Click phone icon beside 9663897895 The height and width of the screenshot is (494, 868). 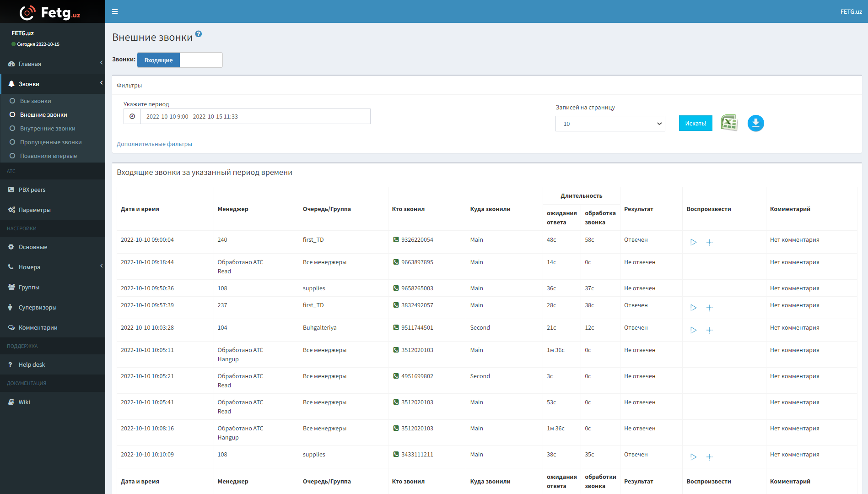pos(396,262)
